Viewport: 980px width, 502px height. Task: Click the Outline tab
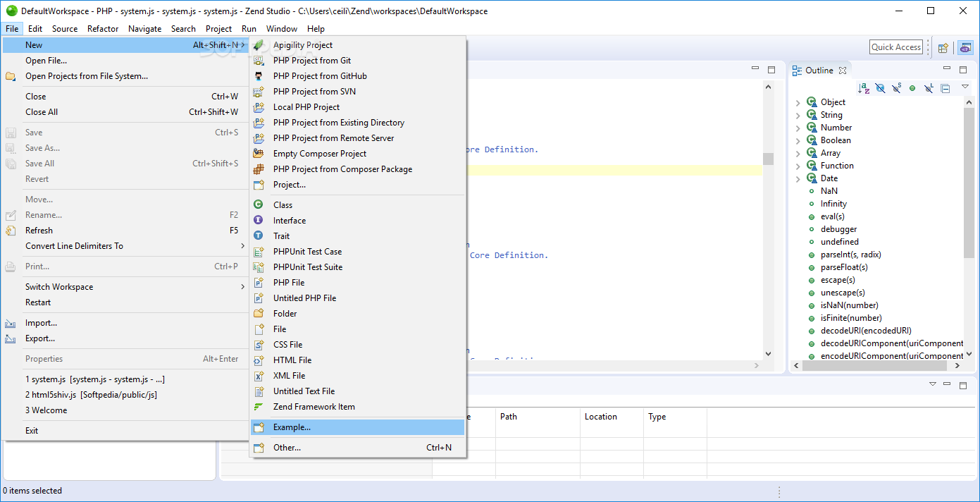point(819,71)
